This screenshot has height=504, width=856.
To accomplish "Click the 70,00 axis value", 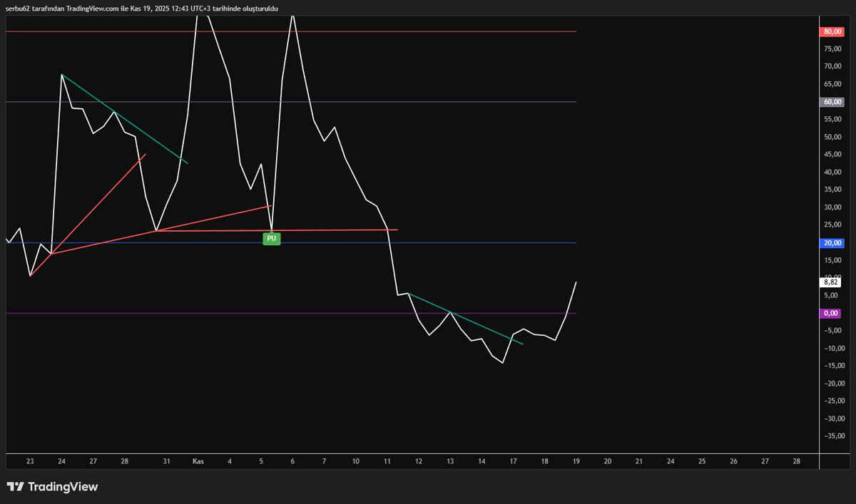I will point(832,66).
